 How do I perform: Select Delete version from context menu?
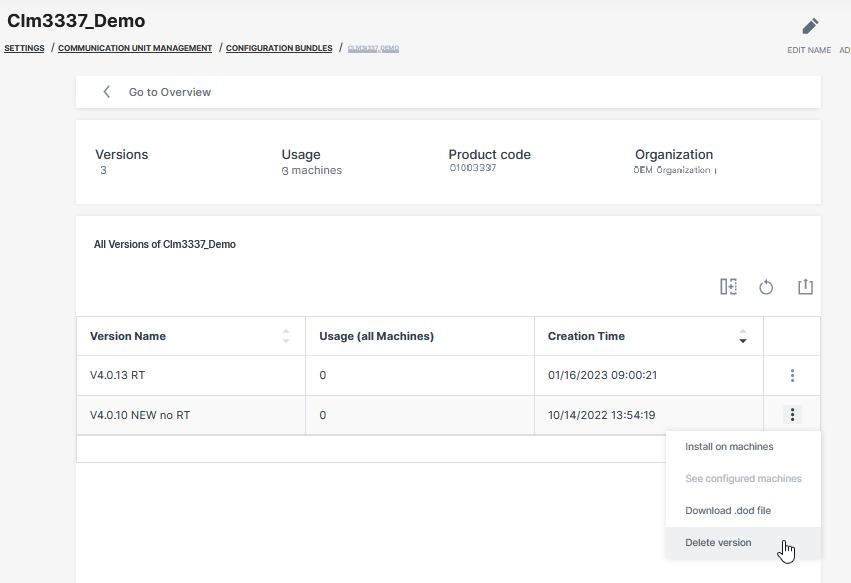(x=718, y=543)
